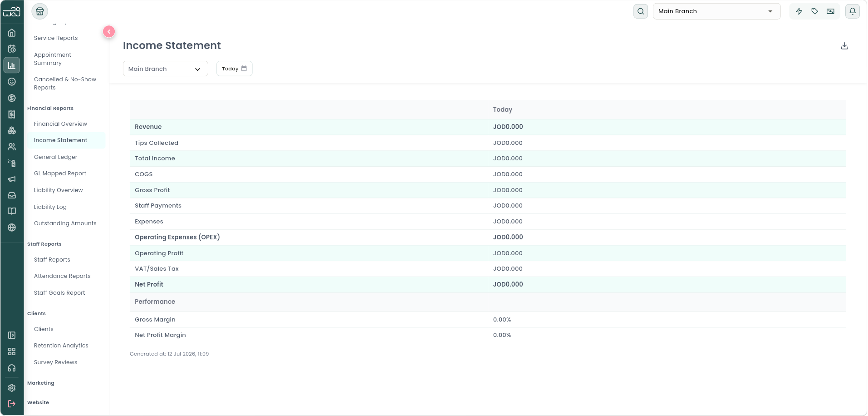Viewport: 868px width, 416px height.
Task: Click the Today column header
Action: [x=502, y=109]
